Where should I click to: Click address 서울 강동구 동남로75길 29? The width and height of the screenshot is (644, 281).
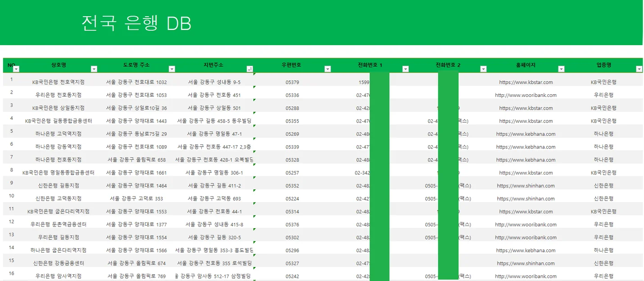pyautogui.click(x=136, y=134)
